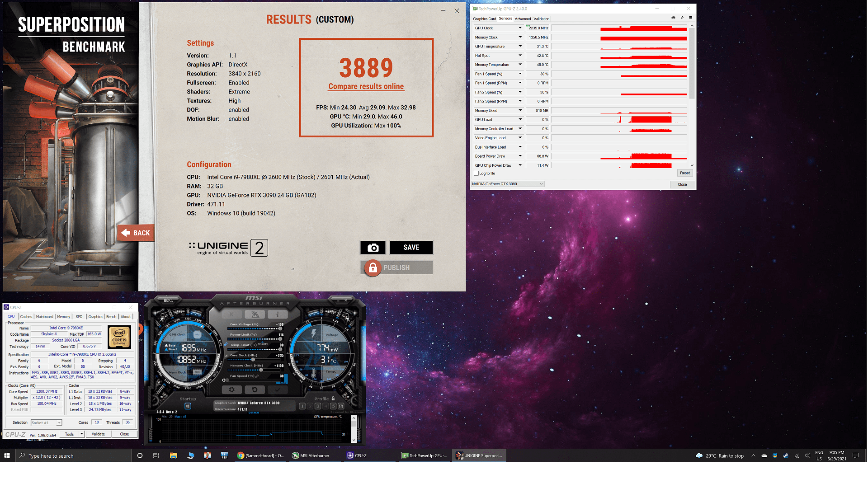Click Memory Clock slider handle
The image size is (868, 488).
261,370
